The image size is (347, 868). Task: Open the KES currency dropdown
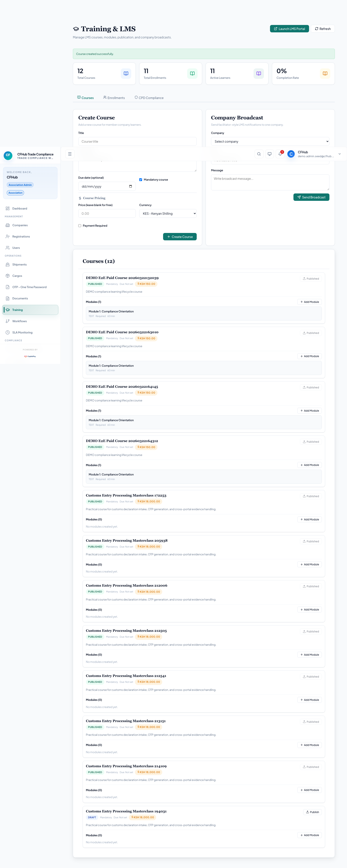coord(168,214)
